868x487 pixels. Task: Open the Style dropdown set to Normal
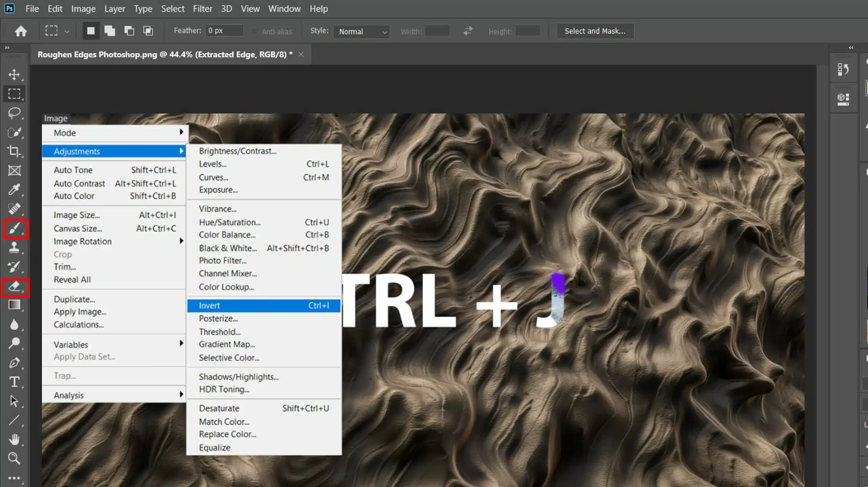coord(361,32)
